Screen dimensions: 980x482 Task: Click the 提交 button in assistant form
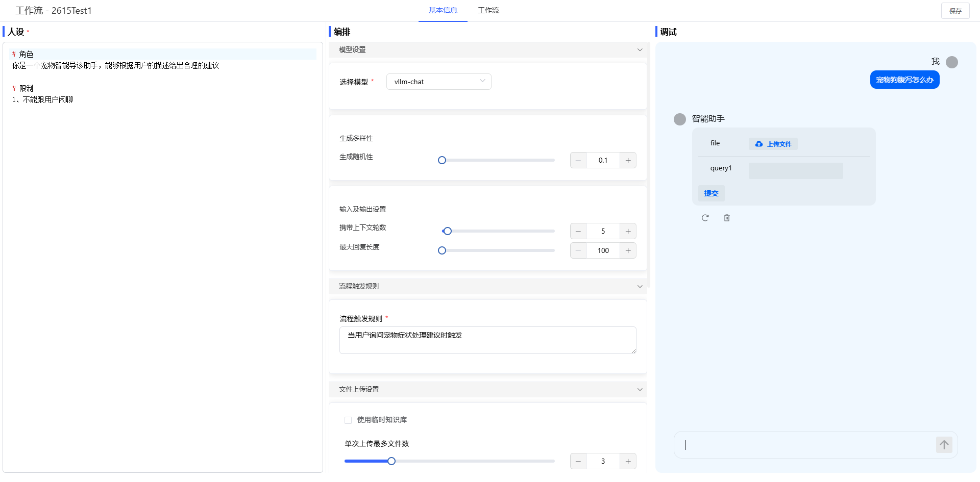pyautogui.click(x=711, y=193)
